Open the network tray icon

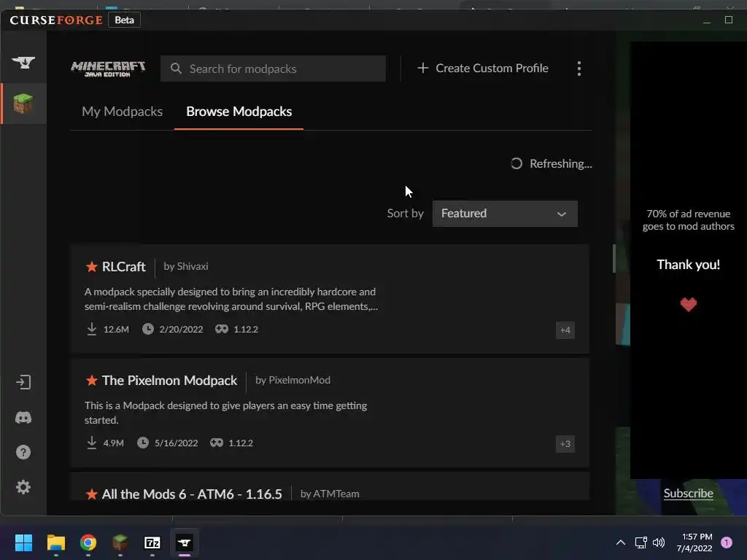tap(640, 542)
